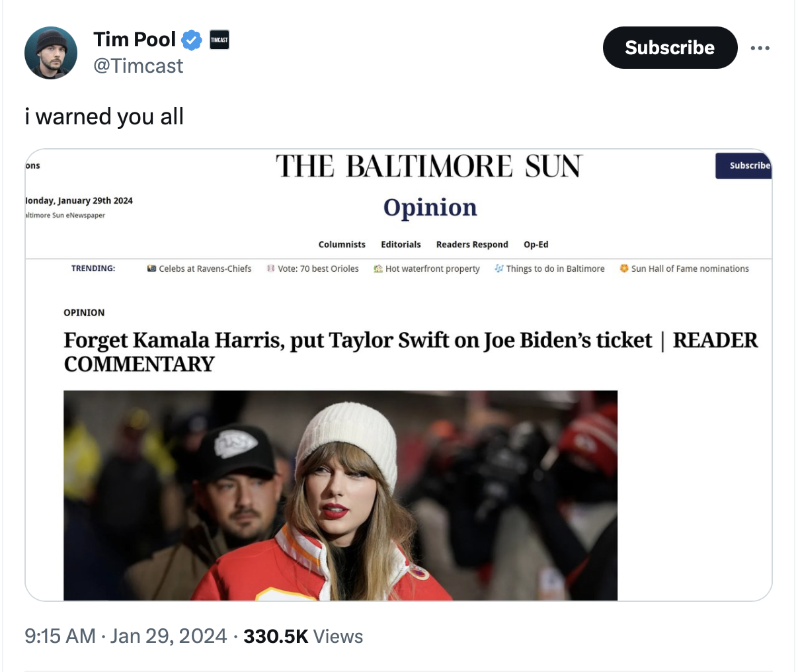Image resolution: width=800 pixels, height=672 pixels.
Task: Click the Opinion section heading
Action: [x=430, y=208]
